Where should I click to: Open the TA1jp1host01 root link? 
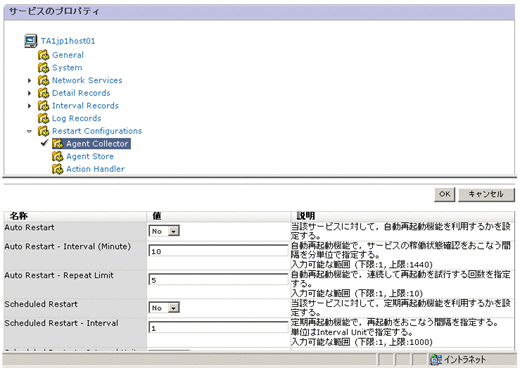click(x=68, y=41)
